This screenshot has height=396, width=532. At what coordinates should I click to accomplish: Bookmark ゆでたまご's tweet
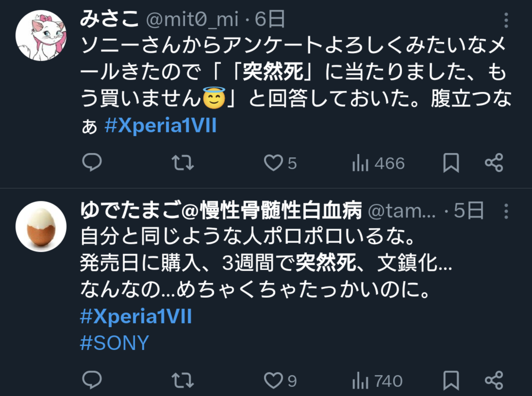(451, 380)
